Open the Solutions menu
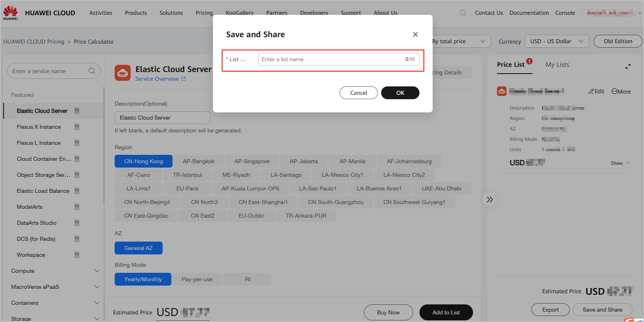 coord(171,13)
